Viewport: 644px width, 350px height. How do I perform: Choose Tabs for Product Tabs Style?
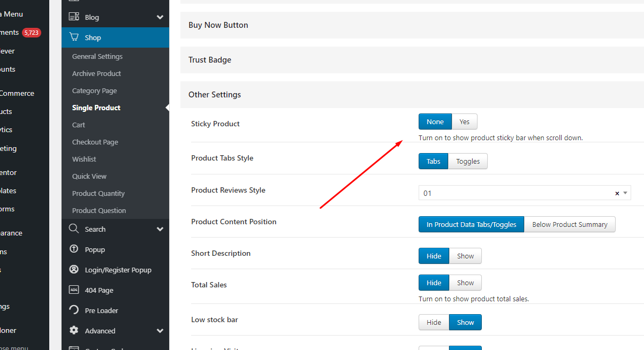click(x=434, y=161)
